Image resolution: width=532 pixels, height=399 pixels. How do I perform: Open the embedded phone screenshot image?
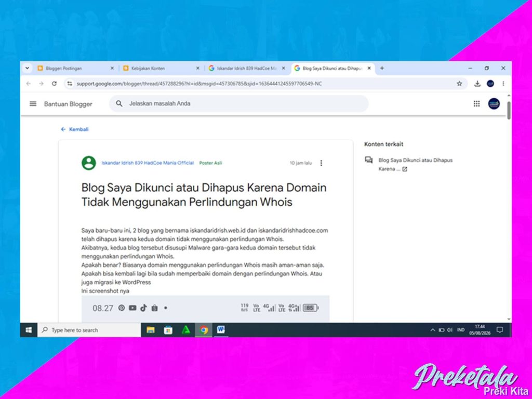(205, 309)
